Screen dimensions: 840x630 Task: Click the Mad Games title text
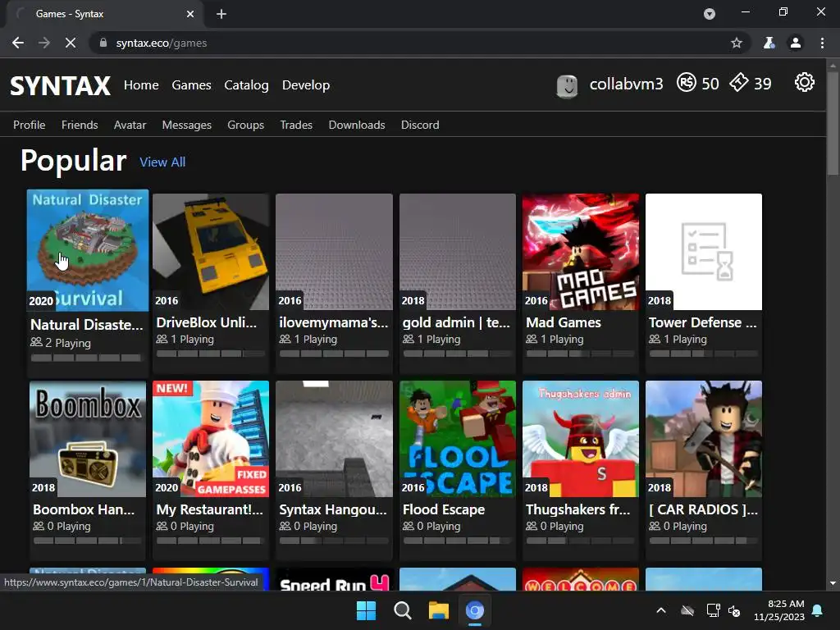pos(563,322)
